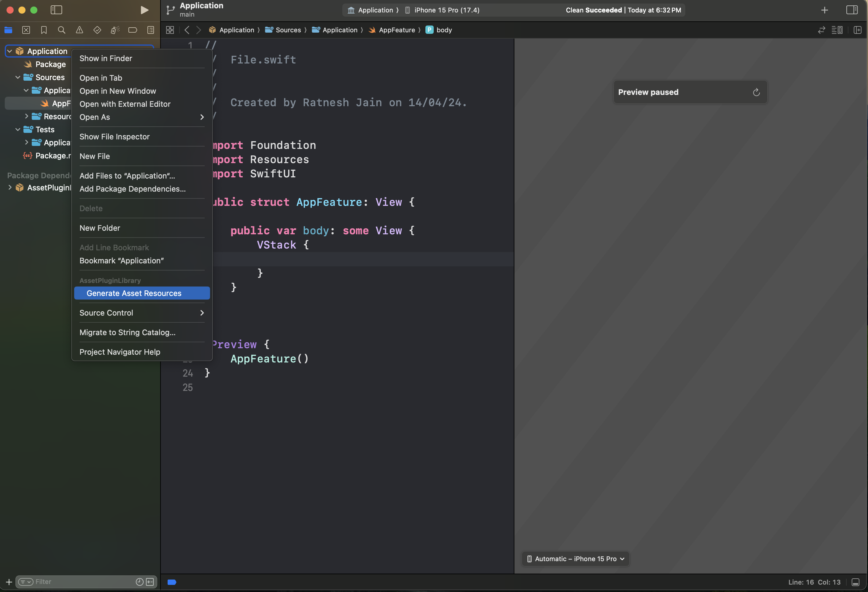
Task: Open the Report navigator
Action: (150, 30)
